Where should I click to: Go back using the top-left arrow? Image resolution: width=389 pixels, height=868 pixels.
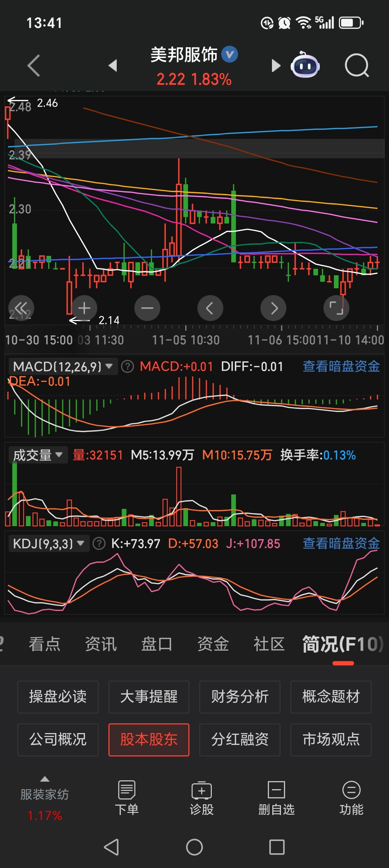pos(33,65)
